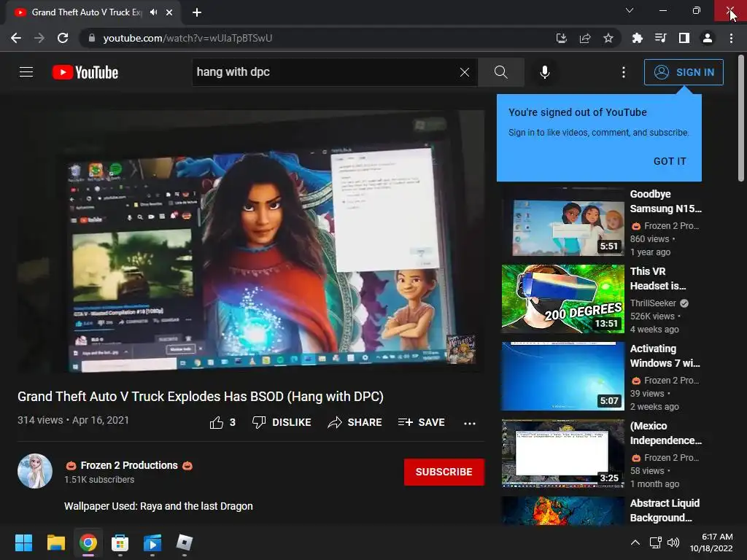Open the Roblox taskbar icon

pyautogui.click(x=185, y=542)
